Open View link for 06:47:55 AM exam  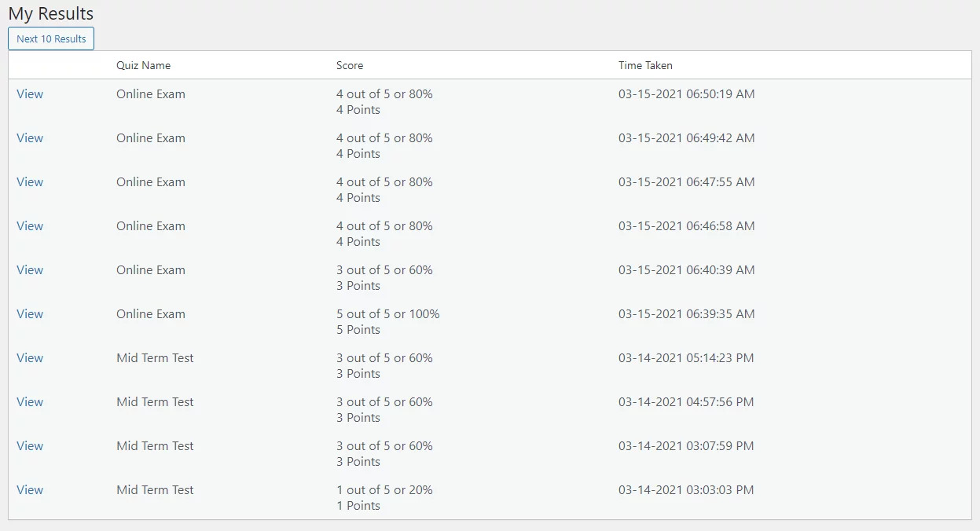30,182
